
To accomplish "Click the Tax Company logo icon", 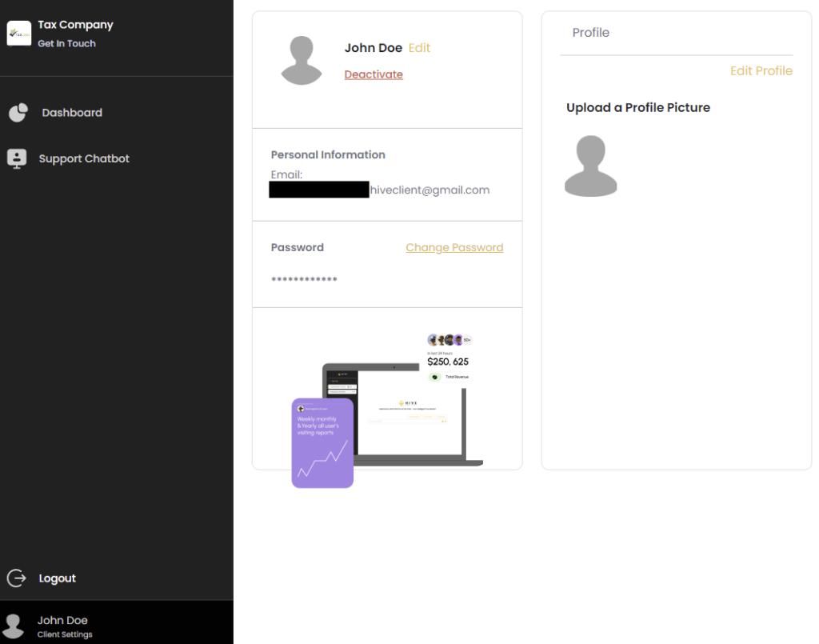I will tap(18, 34).
